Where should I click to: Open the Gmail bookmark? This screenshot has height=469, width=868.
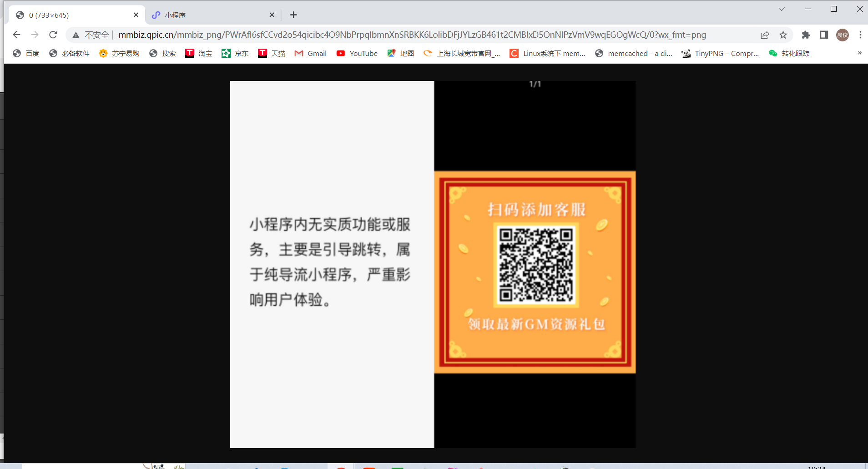311,53
